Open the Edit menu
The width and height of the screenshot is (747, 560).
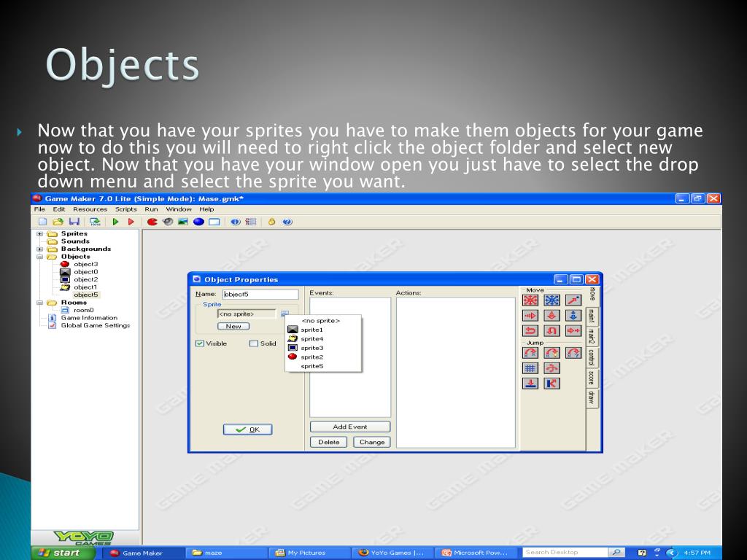point(59,209)
